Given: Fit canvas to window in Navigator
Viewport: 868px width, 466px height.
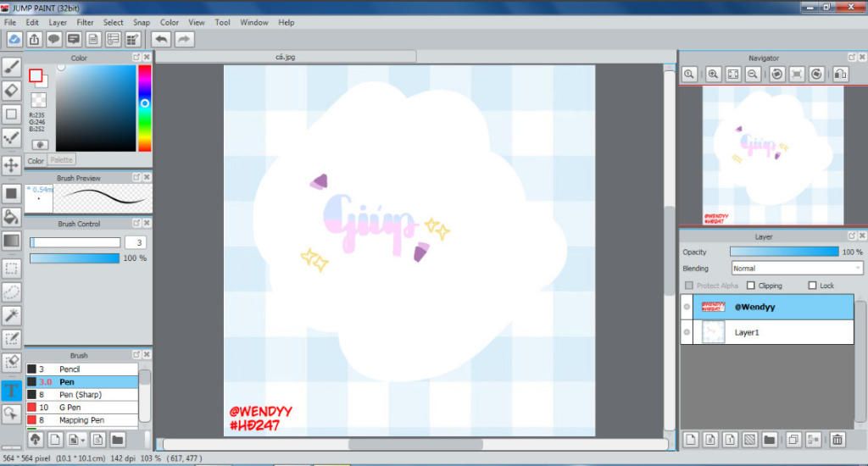Looking at the screenshot, I should (733, 75).
